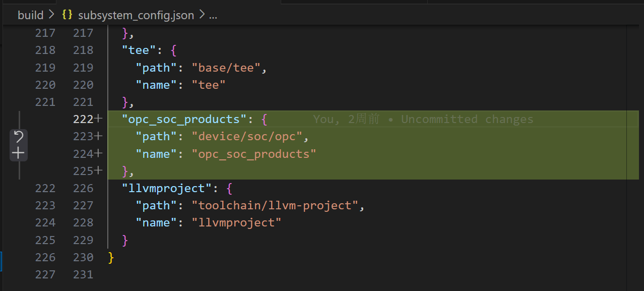Click the JSON braces icon in breadcrumb
The image size is (644, 291).
coord(67,15)
